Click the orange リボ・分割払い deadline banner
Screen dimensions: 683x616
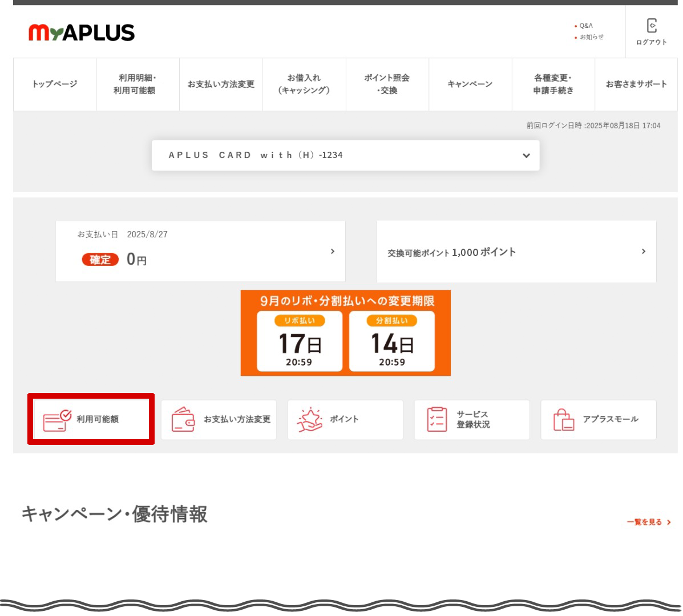pos(345,333)
